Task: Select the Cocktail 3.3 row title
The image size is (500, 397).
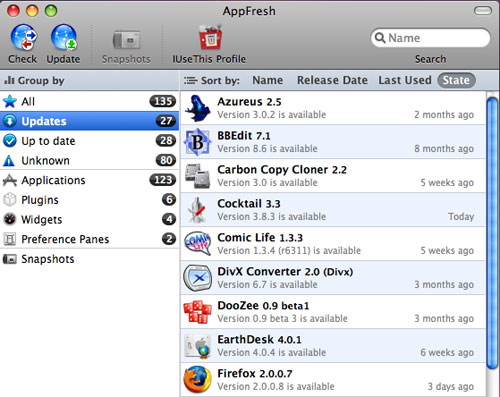Action: coord(249,204)
